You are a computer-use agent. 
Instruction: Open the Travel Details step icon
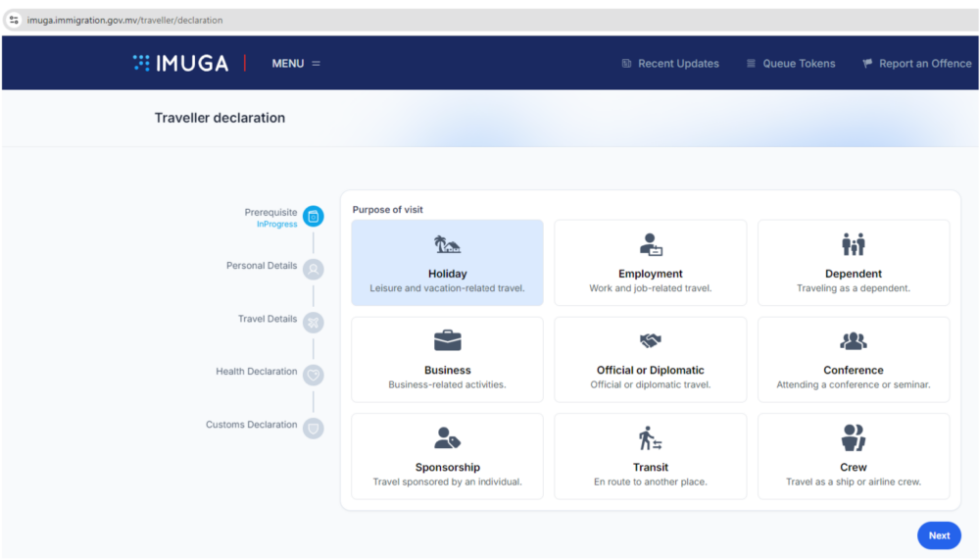(x=314, y=322)
